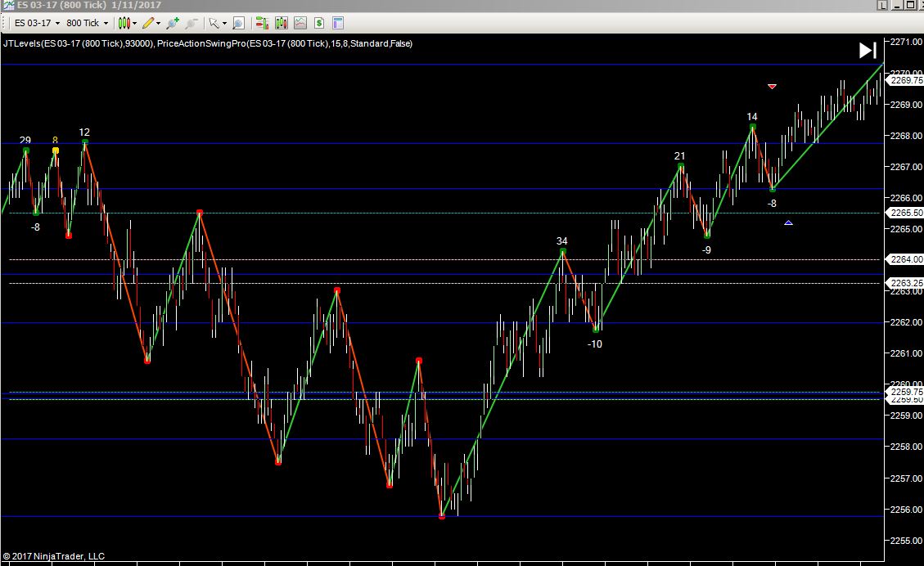This screenshot has height=566, width=924.
Task: Expand the chart style dropdown arrow
Action: (135, 24)
